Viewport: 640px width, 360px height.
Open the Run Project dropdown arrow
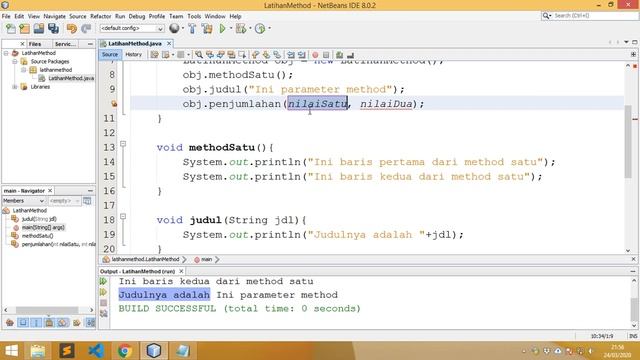[231, 29]
